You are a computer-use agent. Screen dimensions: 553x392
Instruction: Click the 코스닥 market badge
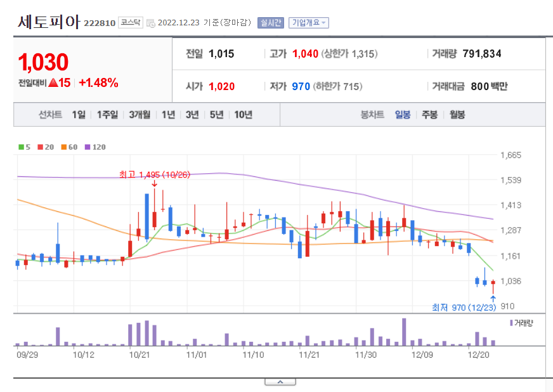tap(131, 23)
